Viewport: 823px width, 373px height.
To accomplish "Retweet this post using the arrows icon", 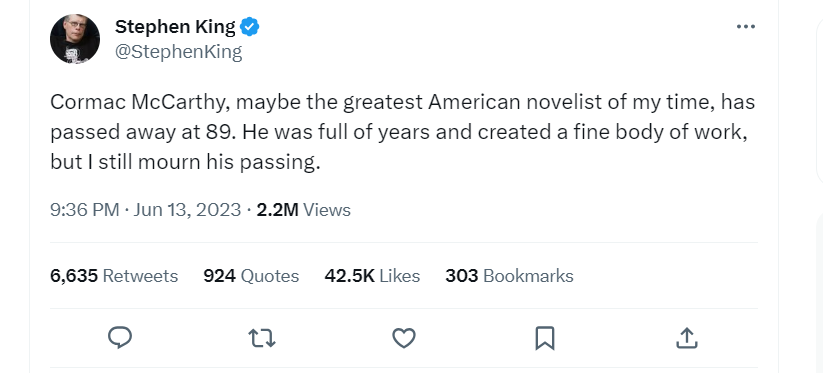I will (262, 338).
